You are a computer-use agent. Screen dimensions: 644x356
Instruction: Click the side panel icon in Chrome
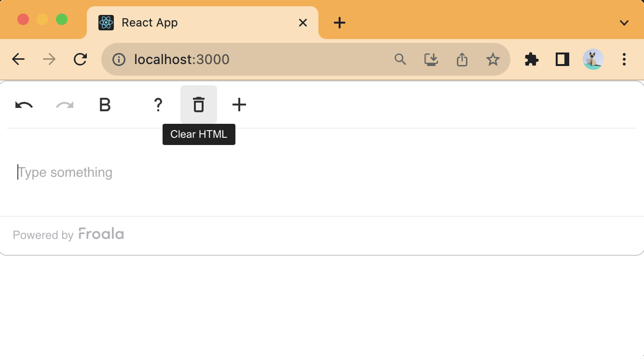562,59
